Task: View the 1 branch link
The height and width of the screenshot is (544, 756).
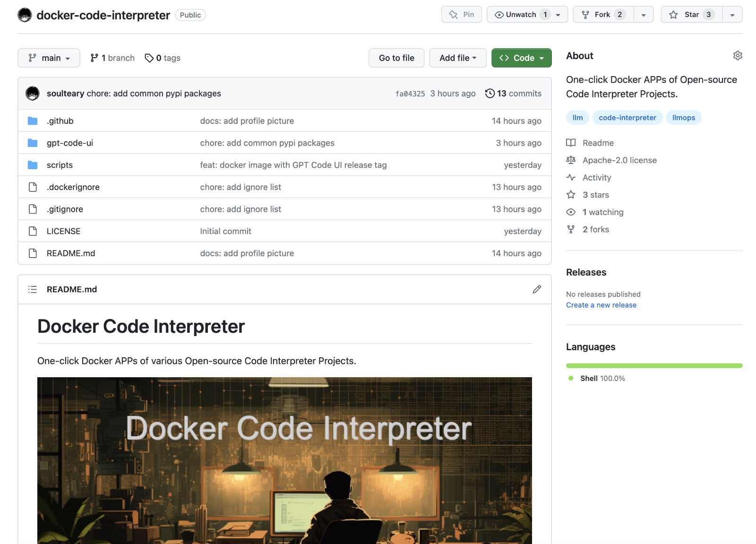Action: pyautogui.click(x=112, y=58)
